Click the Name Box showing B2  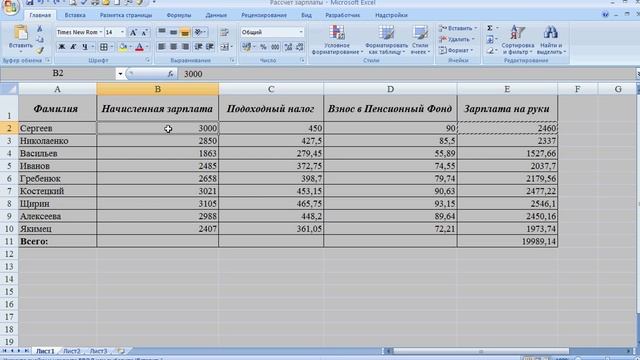(58, 73)
